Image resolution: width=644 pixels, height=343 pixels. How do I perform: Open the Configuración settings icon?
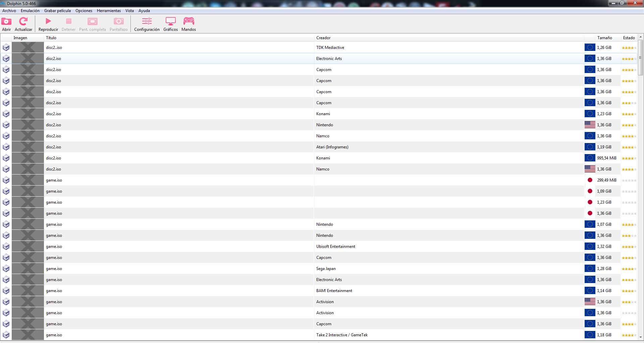point(147,21)
